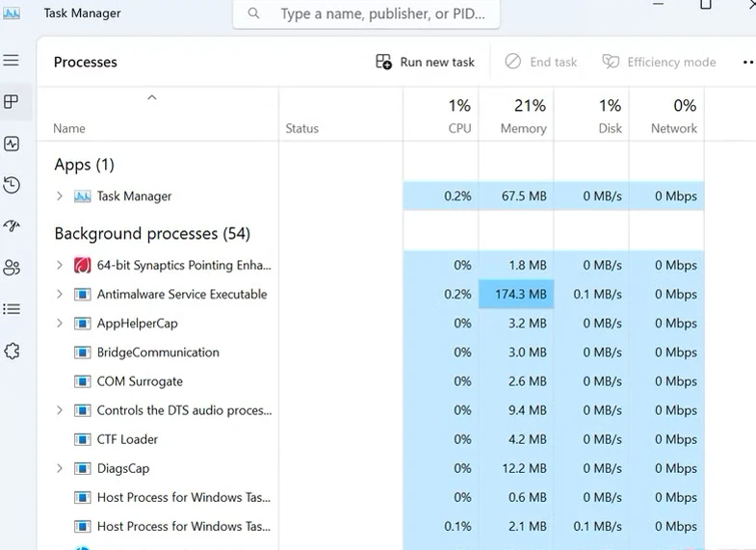Select Host Process row with 2.1 MB memory
This screenshot has width=756, height=550.
370,526
